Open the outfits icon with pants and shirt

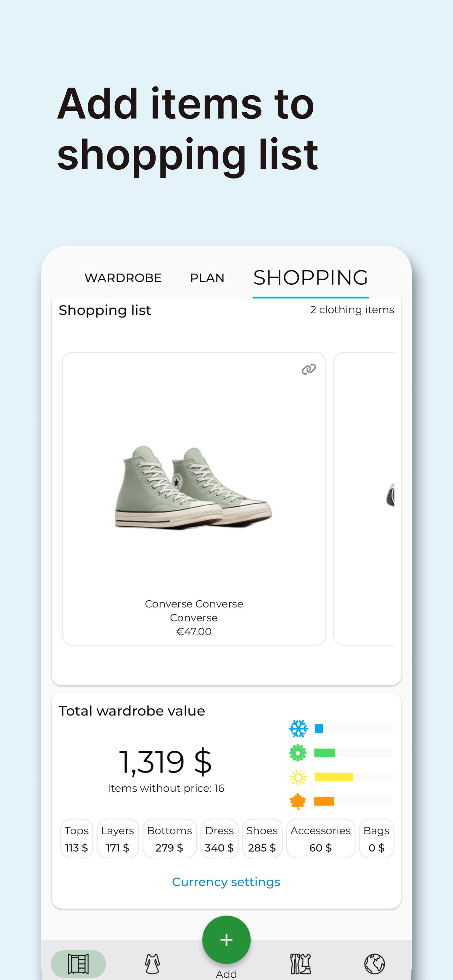tap(301, 963)
